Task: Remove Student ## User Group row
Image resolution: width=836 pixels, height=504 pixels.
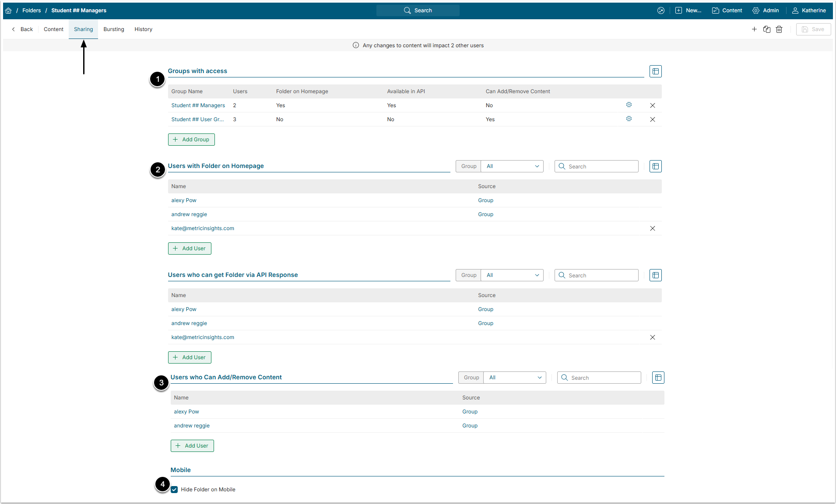Action: (x=653, y=119)
